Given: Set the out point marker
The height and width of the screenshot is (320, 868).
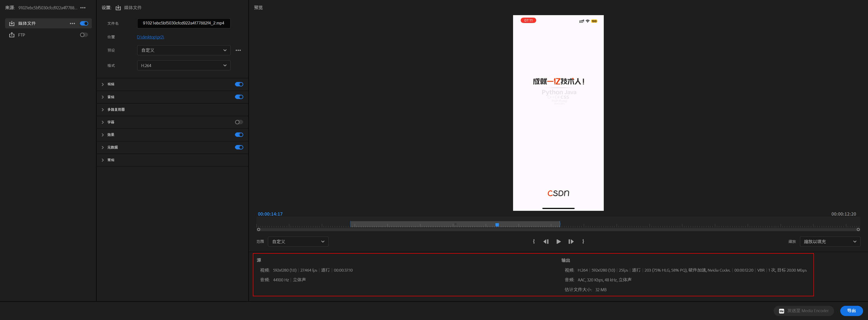Looking at the screenshot, I should click(583, 242).
